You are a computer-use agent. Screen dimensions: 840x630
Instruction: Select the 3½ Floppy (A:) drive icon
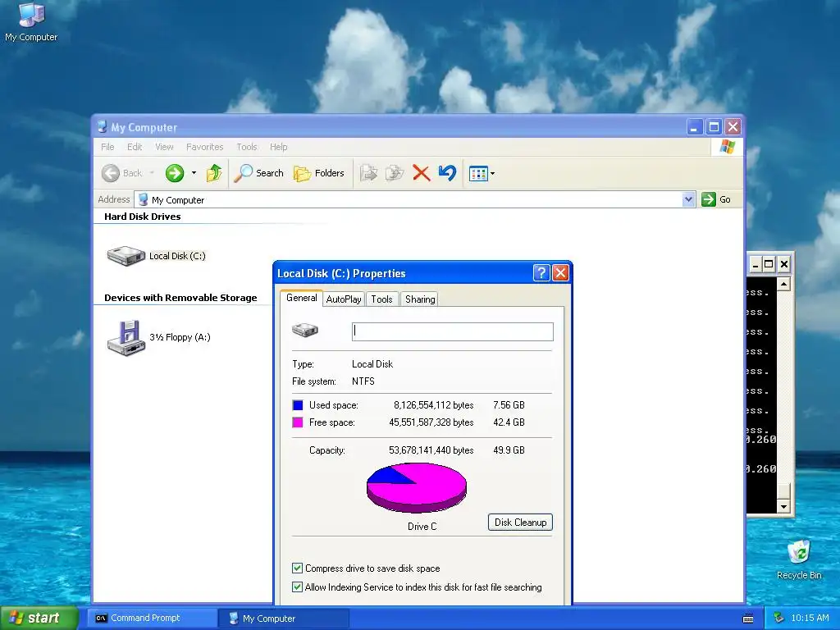click(126, 337)
